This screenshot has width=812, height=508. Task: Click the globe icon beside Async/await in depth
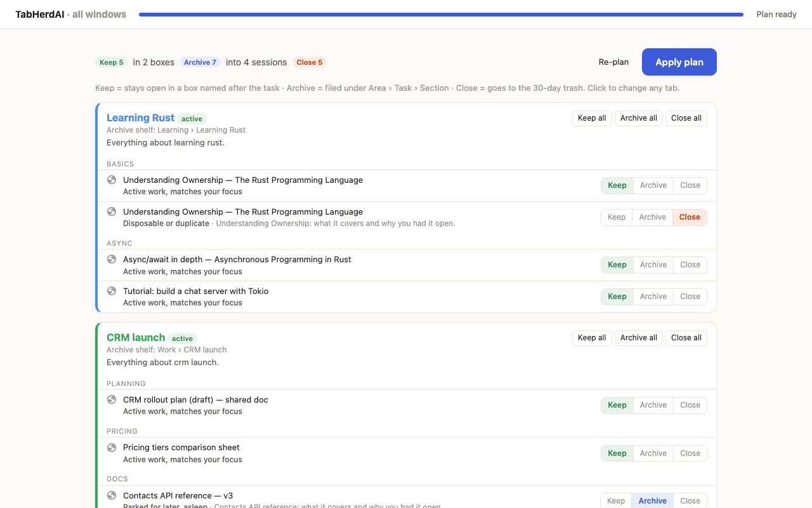pyautogui.click(x=112, y=259)
